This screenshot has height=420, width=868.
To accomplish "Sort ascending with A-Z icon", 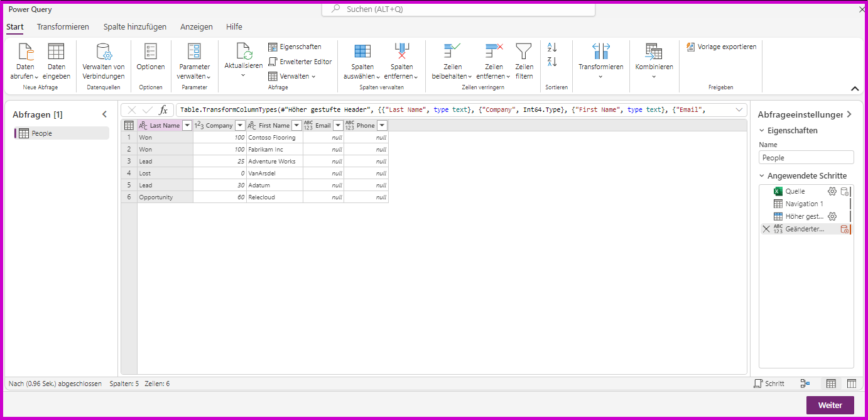I will [x=552, y=47].
